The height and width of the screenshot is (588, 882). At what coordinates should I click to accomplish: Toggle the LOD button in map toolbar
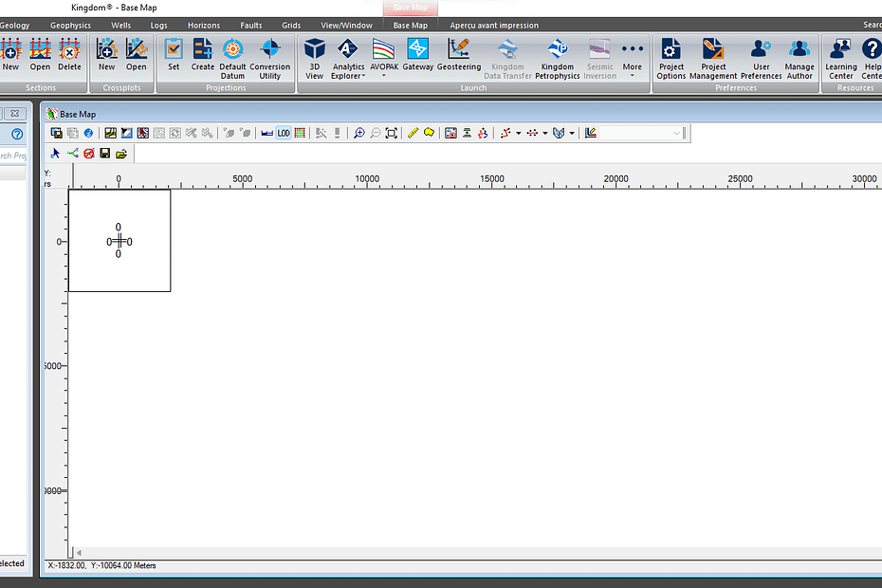284,134
